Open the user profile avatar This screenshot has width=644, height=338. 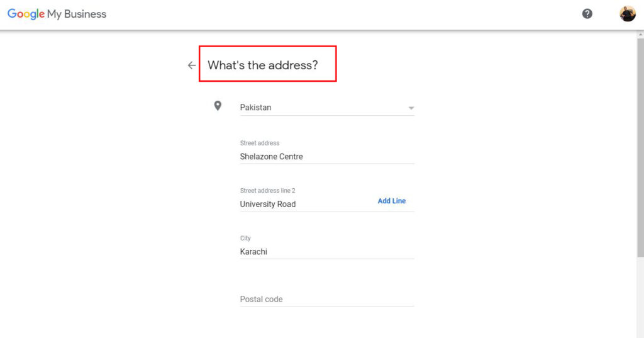click(627, 14)
